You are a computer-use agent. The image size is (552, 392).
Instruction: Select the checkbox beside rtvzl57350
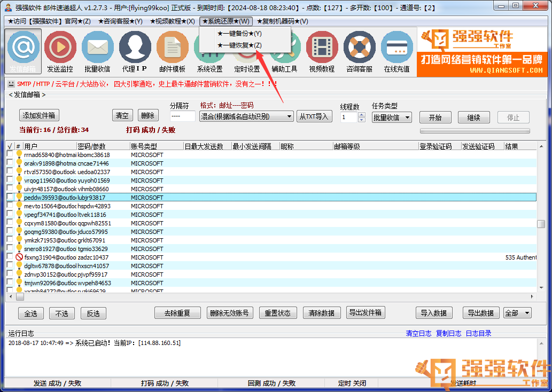(x=10, y=171)
